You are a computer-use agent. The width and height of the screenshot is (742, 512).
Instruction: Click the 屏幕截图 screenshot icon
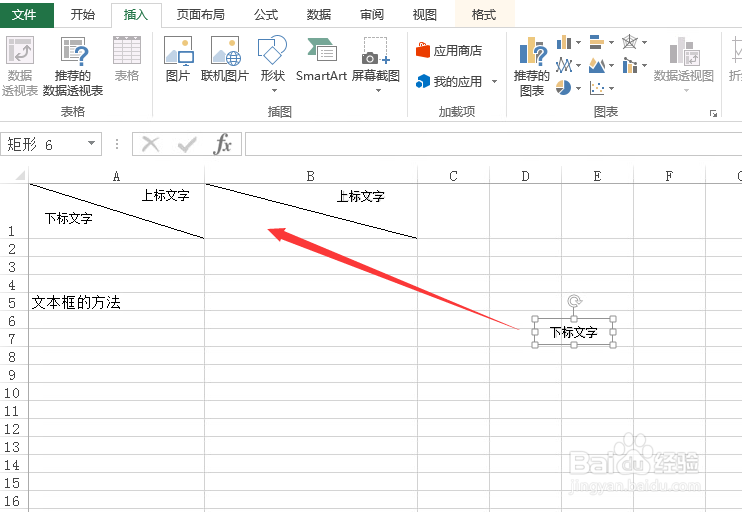point(376,63)
